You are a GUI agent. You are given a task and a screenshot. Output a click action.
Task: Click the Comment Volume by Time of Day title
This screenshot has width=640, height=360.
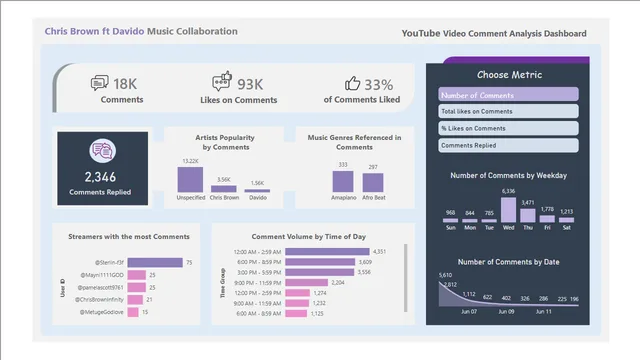pos(309,236)
